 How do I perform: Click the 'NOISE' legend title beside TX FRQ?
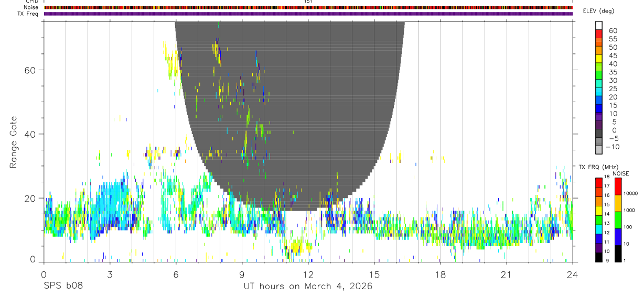click(621, 173)
